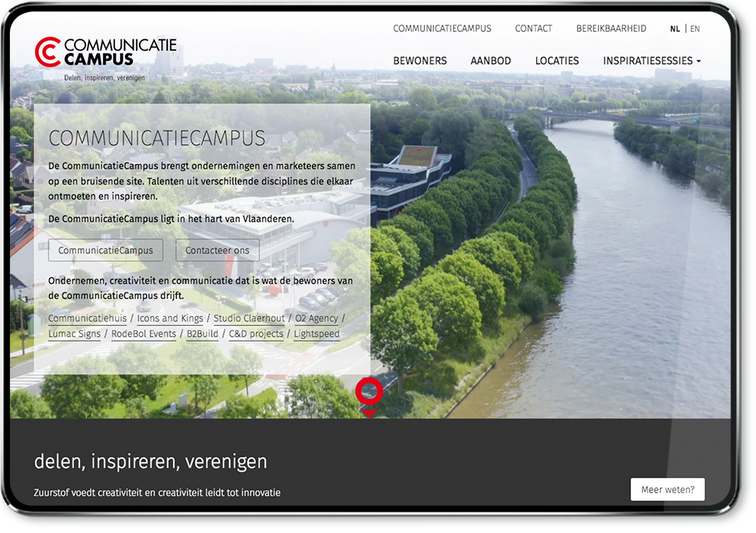Open the C&D projects link
The image size is (756, 533).
256,334
